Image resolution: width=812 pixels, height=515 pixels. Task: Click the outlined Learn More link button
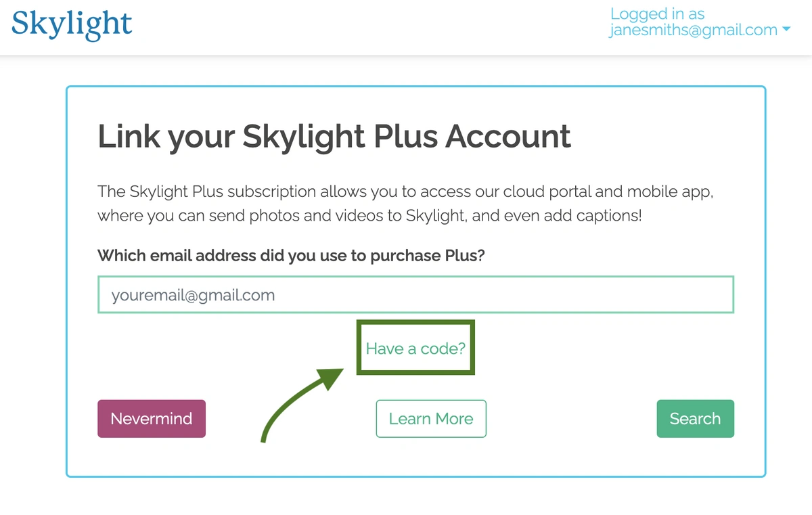pos(431,418)
